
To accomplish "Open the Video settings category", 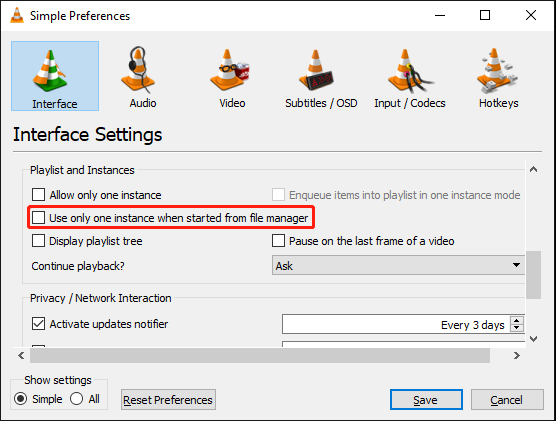I will click(232, 76).
